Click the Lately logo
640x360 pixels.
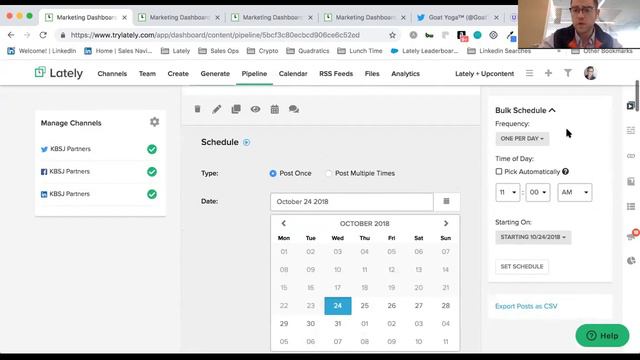[59, 73]
